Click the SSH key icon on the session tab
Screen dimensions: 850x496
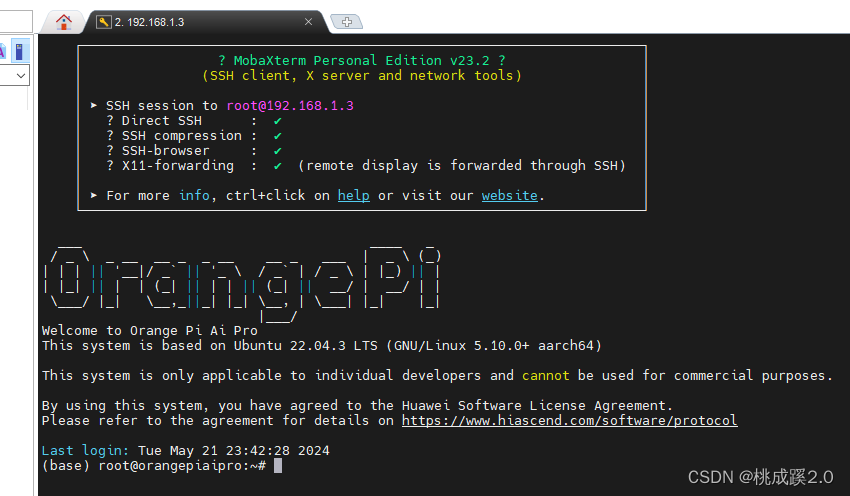coord(104,22)
